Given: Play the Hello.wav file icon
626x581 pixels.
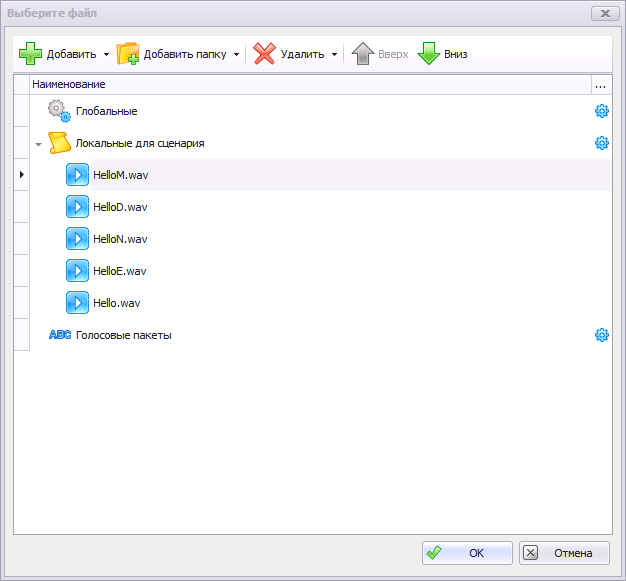Looking at the screenshot, I should [x=77, y=302].
